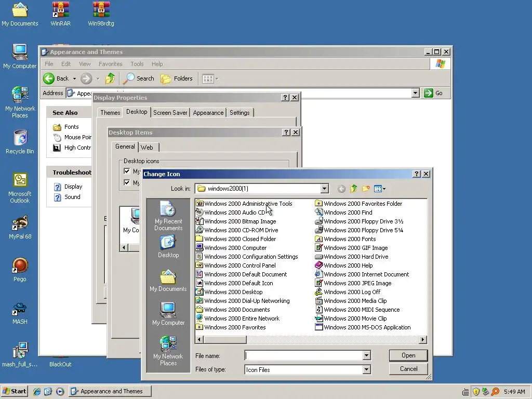This screenshot has height=399, width=532.
Task: Choose Windows 2000 Computer icon file
Action: 231,248
